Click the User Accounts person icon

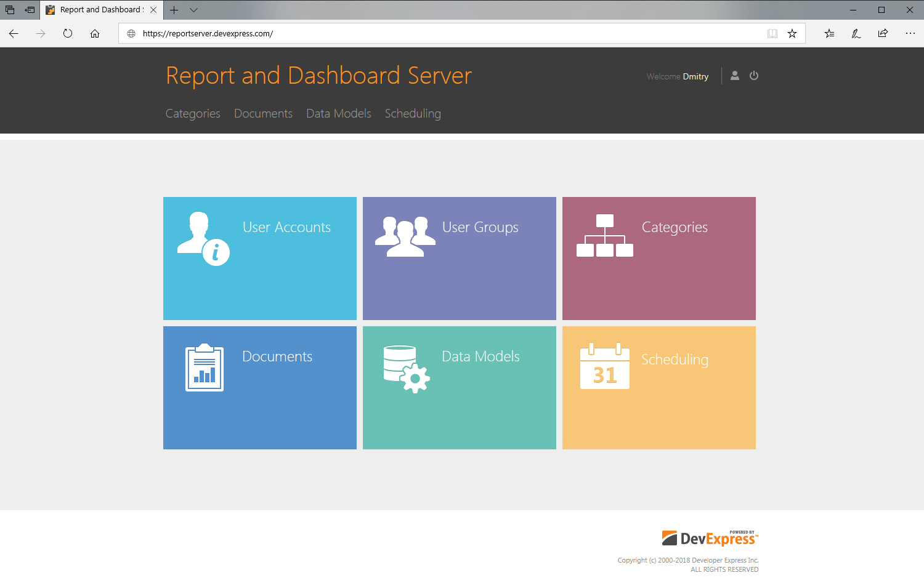click(x=203, y=239)
